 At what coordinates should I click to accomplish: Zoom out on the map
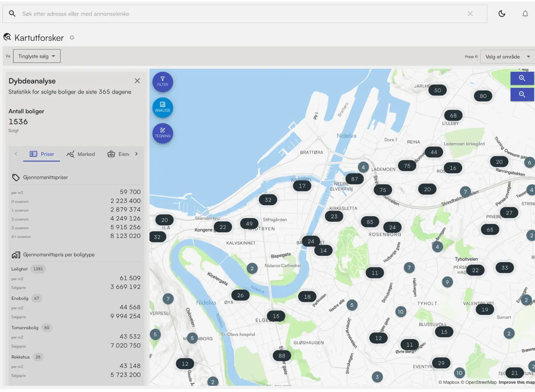point(522,94)
